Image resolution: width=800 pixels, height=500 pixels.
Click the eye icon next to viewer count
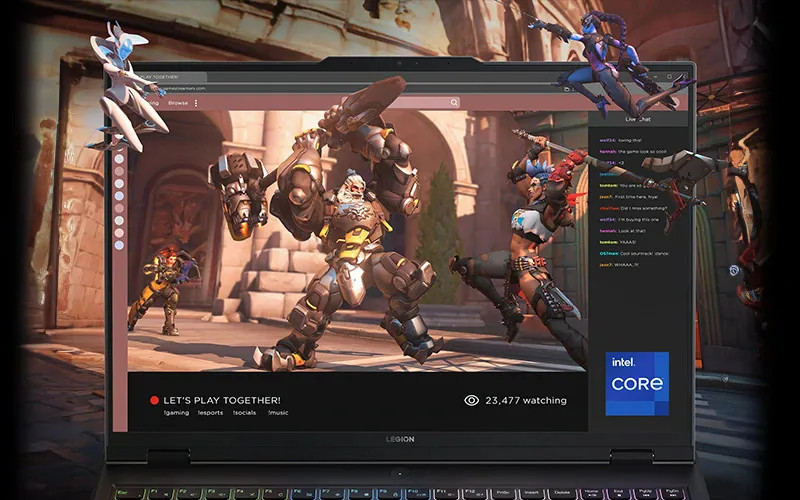tap(472, 400)
